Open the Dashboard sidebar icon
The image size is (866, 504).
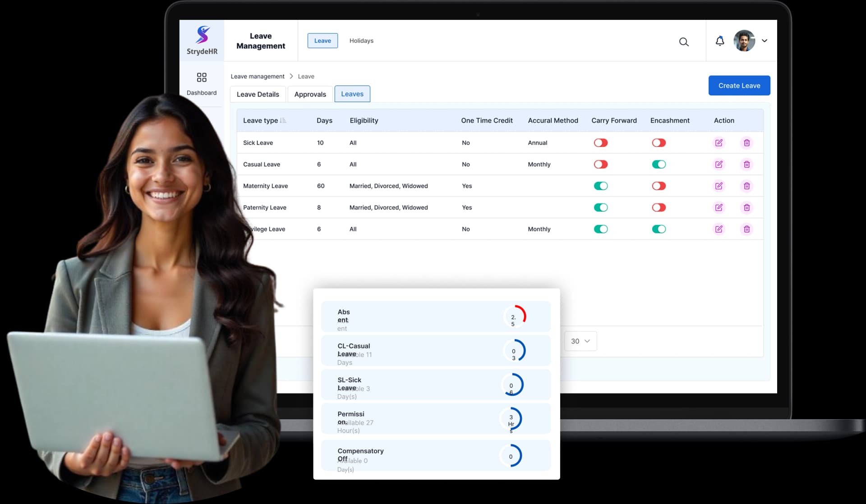click(202, 78)
